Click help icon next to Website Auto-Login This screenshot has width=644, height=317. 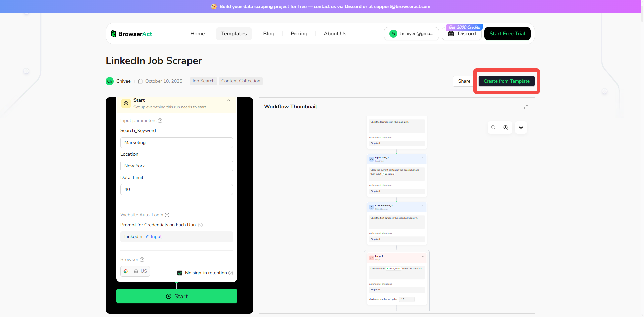pyautogui.click(x=167, y=215)
